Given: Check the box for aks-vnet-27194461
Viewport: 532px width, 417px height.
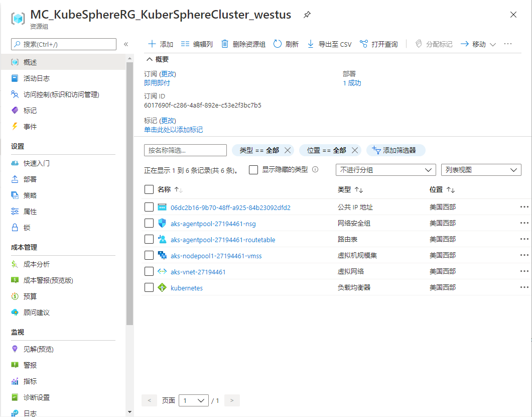Looking at the screenshot, I should coord(149,271).
